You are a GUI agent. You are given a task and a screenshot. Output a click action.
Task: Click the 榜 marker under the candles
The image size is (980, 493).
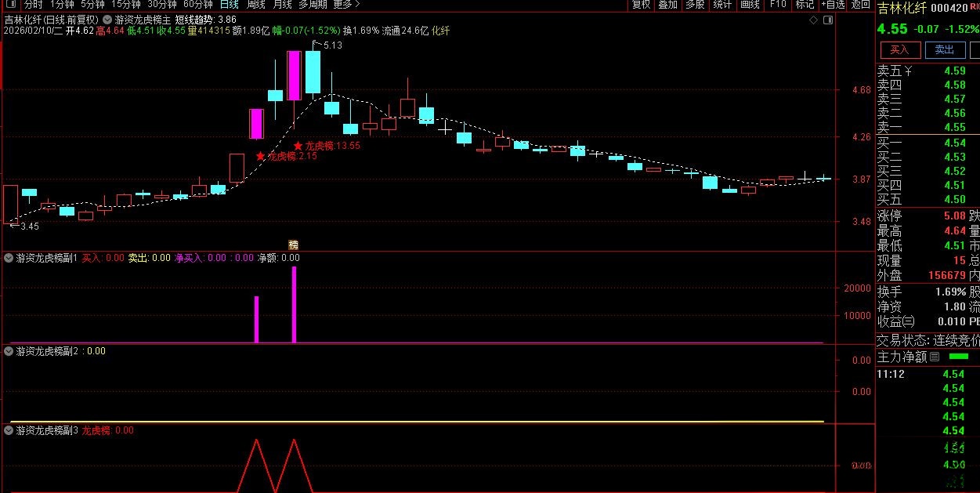click(x=294, y=245)
